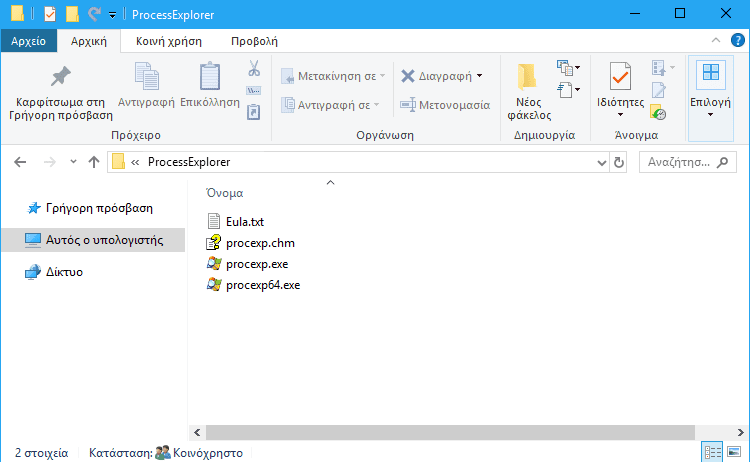Select Γρήγορη πρόσβαση in navigation pane
Image resolution: width=750 pixels, height=462 pixels.
(90, 208)
